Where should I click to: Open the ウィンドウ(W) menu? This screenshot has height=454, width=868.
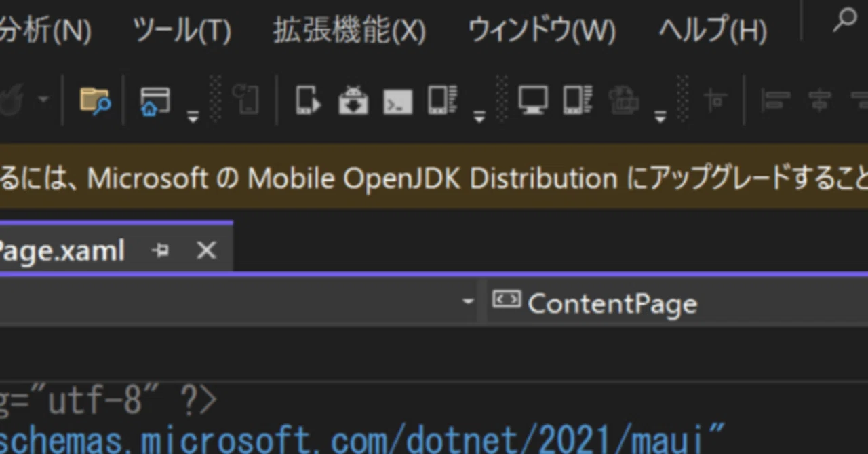coord(542,31)
